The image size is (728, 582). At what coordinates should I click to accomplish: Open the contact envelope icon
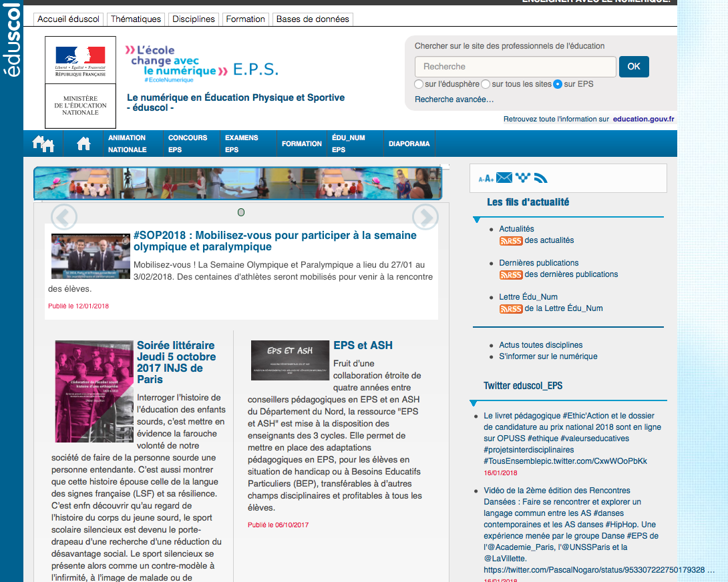point(504,178)
